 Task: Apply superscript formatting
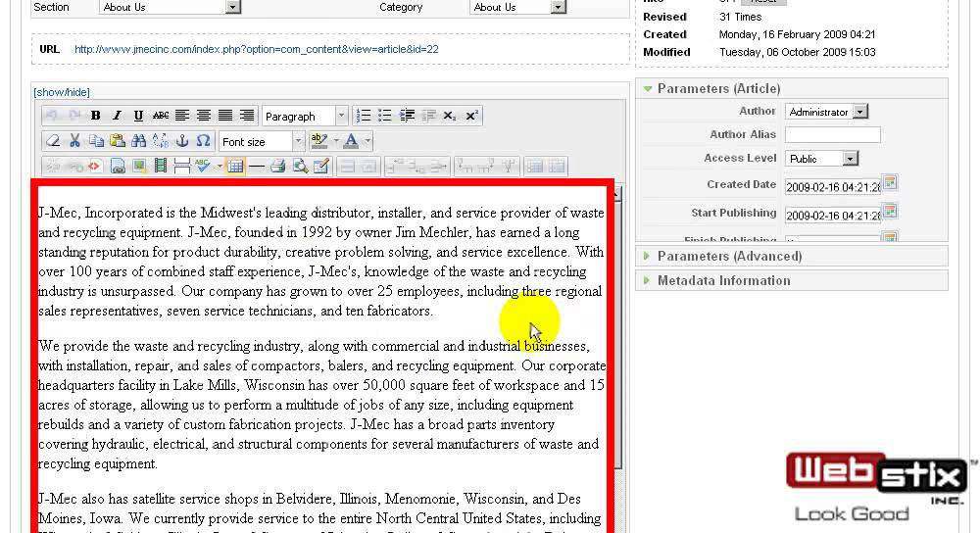tap(471, 116)
